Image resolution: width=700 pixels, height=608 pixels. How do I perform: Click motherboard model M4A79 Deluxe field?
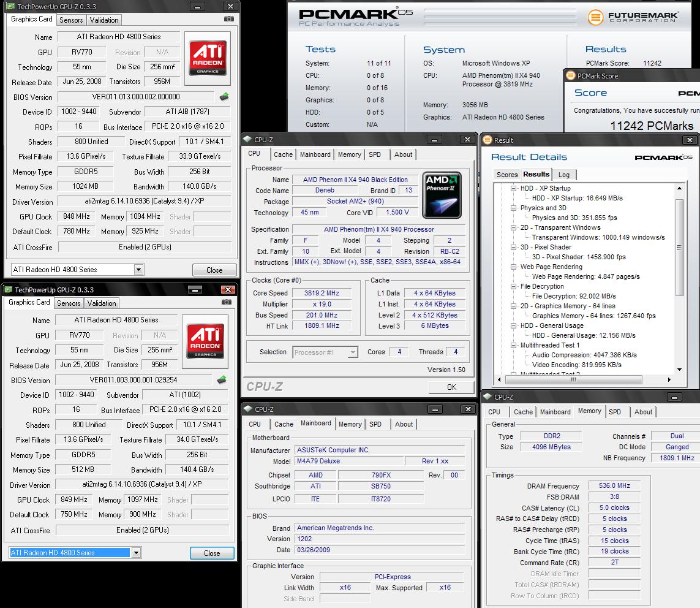348,461
